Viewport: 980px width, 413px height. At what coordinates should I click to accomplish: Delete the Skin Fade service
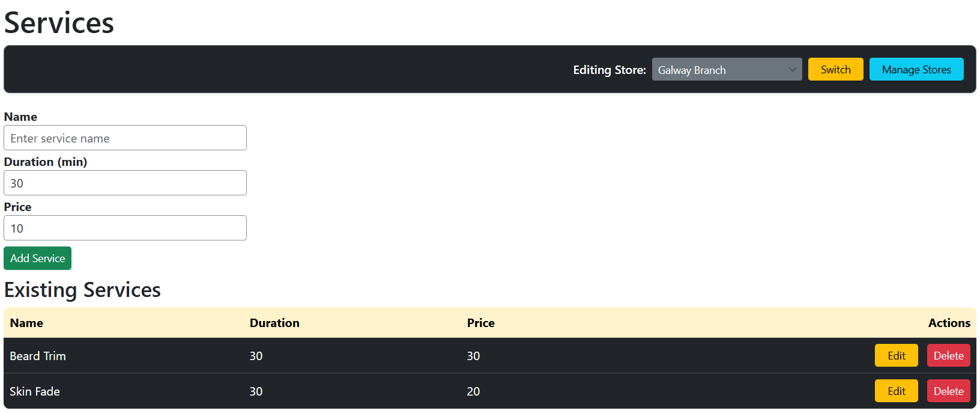coord(948,391)
